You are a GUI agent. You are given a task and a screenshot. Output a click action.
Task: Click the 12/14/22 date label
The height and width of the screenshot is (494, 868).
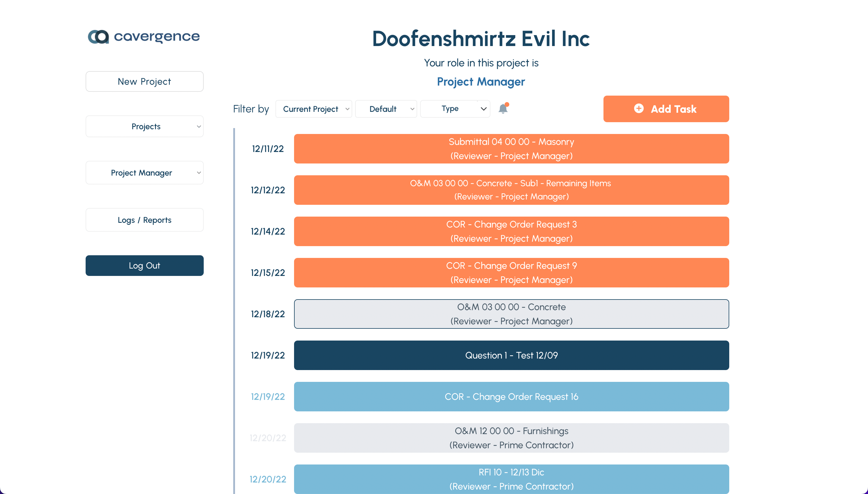[268, 231]
